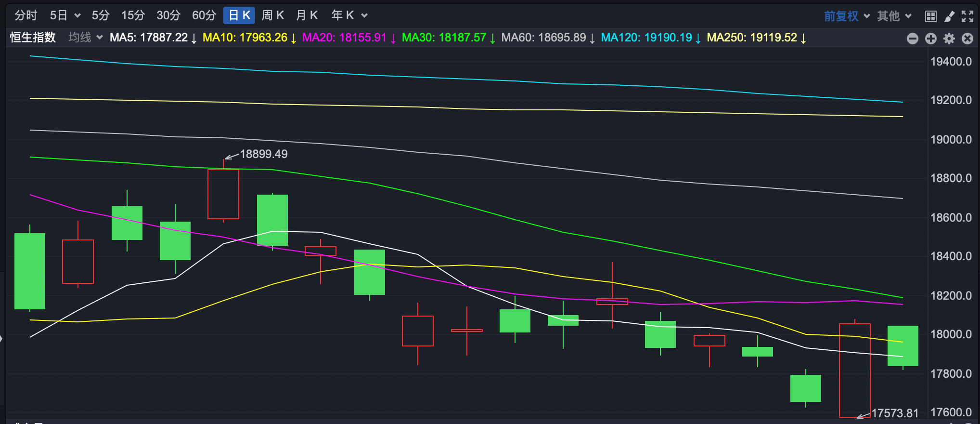Select the drawing brush tool
980x424 pixels.
coord(949,16)
